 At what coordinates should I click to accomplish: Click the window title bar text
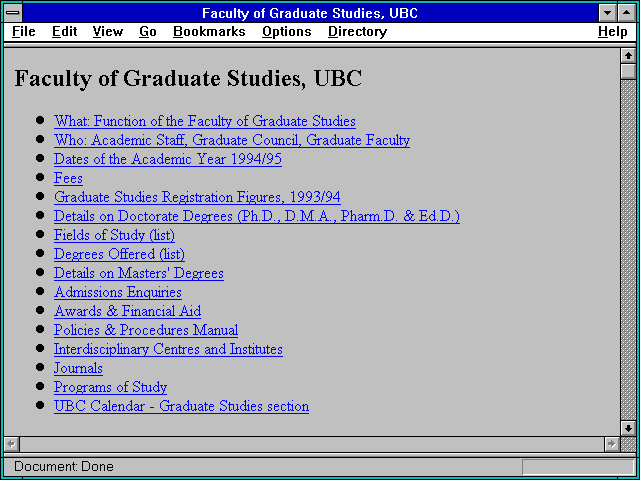[x=310, y=13]
